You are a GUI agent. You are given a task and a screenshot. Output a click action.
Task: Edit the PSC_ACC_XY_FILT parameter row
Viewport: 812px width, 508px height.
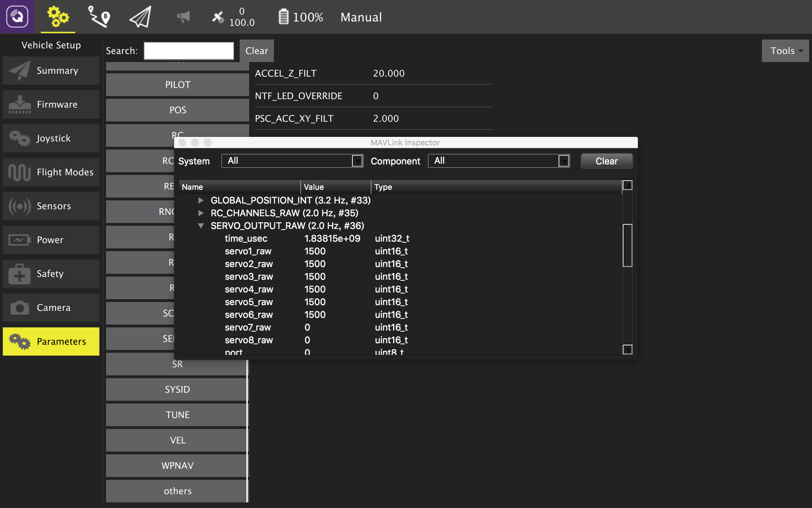[x=374, y=119]
